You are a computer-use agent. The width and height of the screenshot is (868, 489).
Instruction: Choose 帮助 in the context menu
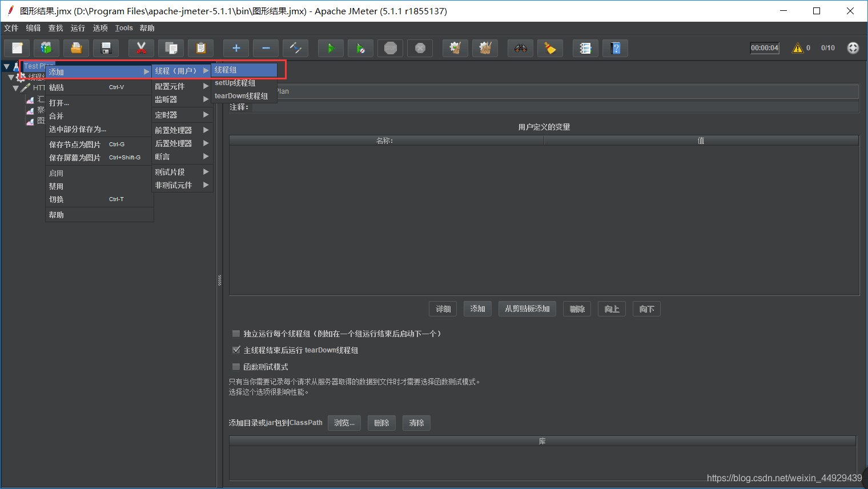pos(99,215)
